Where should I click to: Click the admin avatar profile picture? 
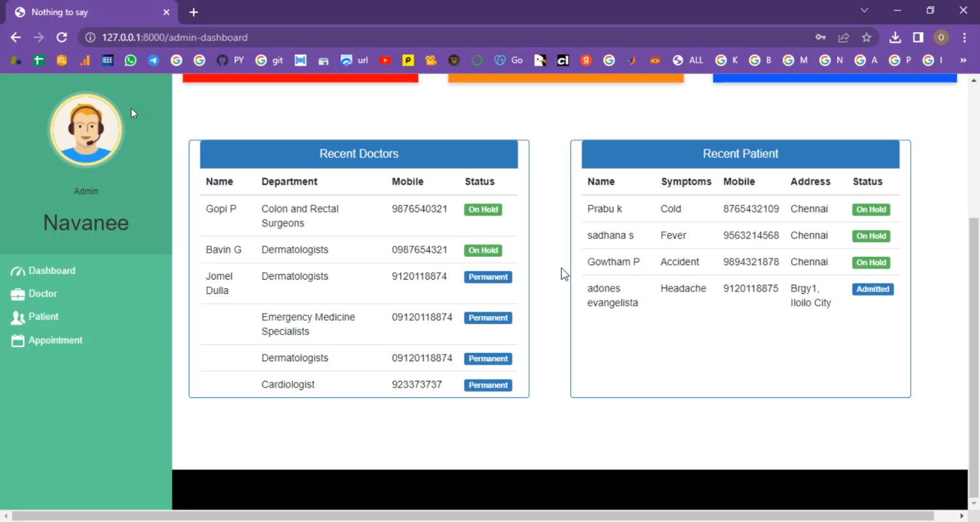coord(86,130)
